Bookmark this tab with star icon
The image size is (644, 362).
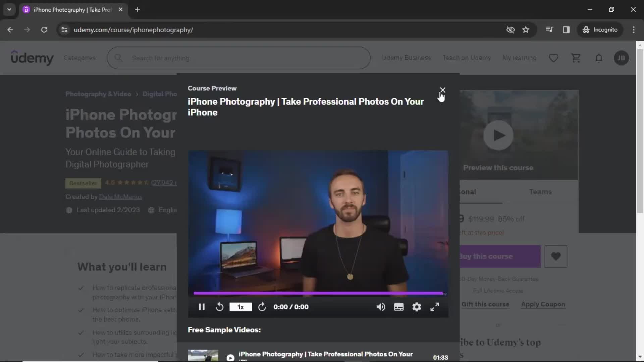click(526, 30)
